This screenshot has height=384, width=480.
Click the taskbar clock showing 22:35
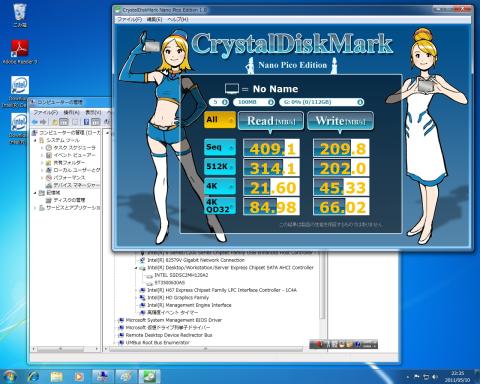pyautogui.click(x=457, y=376)
